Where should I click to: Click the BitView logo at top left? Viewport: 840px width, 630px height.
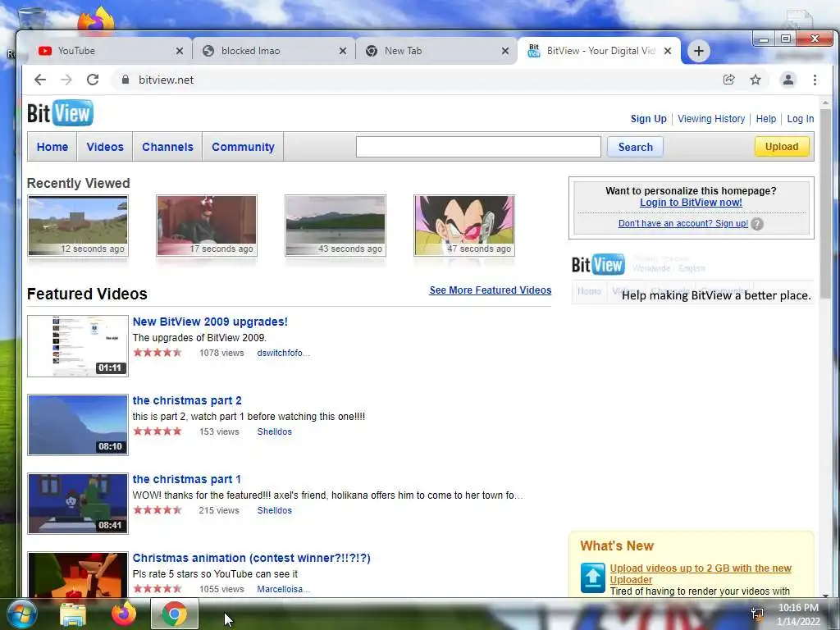[x=60, y=113]
